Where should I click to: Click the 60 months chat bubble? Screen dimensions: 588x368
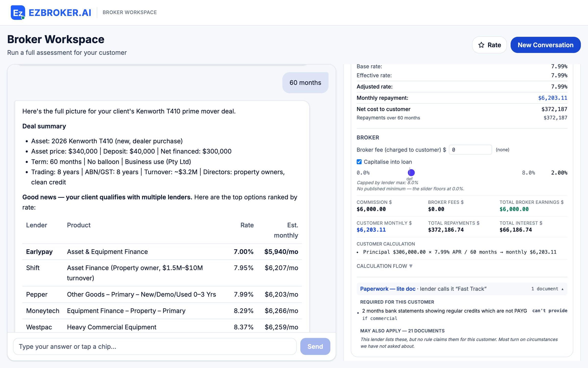point(305,83)
